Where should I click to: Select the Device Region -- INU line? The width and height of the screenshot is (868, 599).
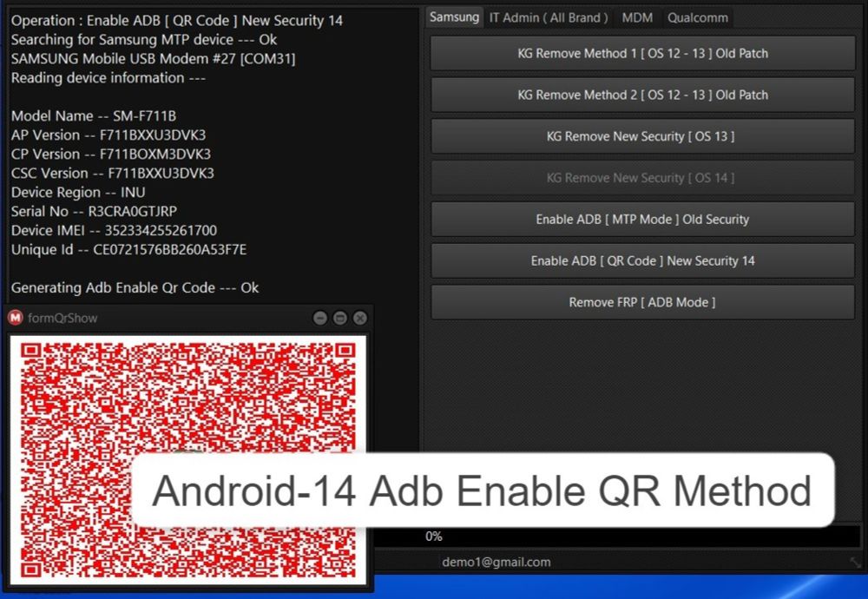pyautogui.click(x=78, y=192)
